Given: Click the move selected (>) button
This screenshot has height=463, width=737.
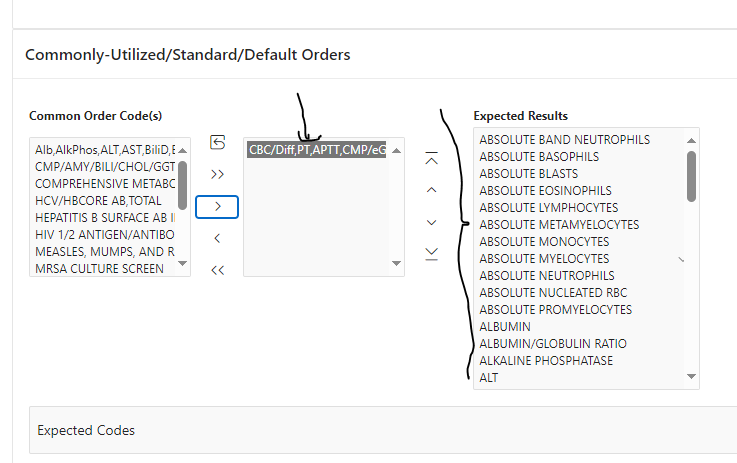Looking at the screenshot, I should [218, 206].
